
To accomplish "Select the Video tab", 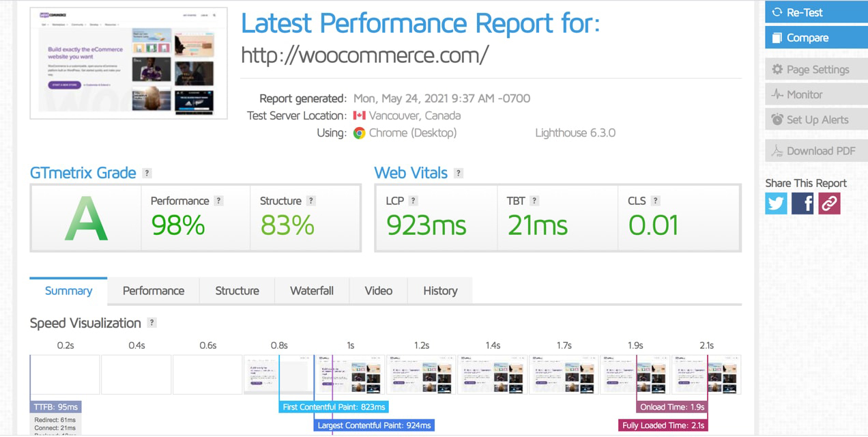I will [378, 291].
